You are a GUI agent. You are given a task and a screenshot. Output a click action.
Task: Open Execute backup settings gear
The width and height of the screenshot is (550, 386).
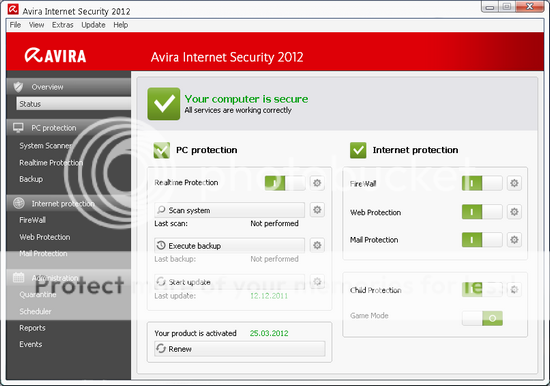(317, 245)
